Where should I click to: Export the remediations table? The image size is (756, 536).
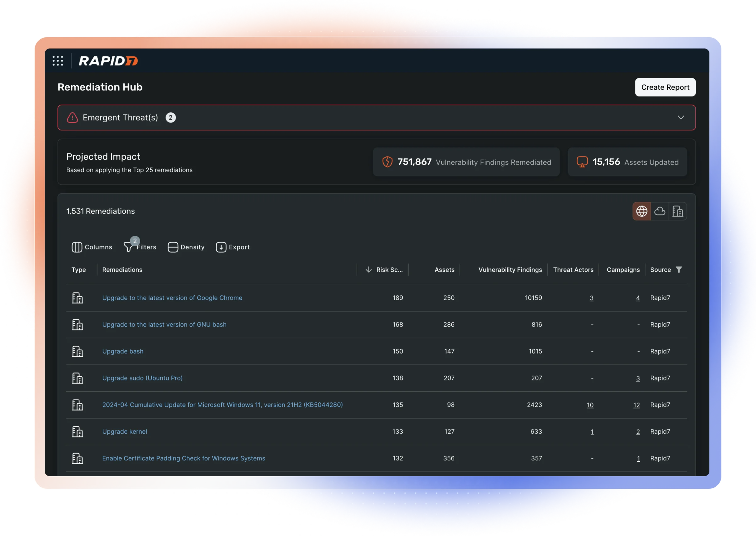[x=233, y=247]
